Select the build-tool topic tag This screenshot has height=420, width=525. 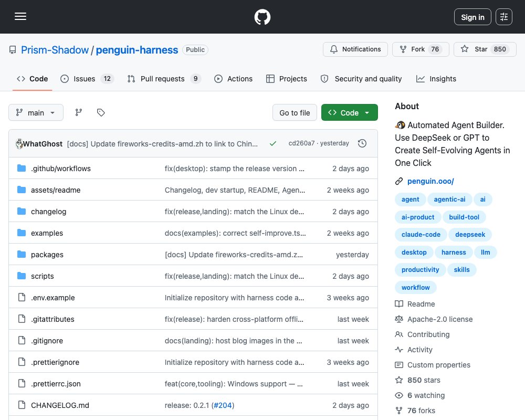(464, 217)
